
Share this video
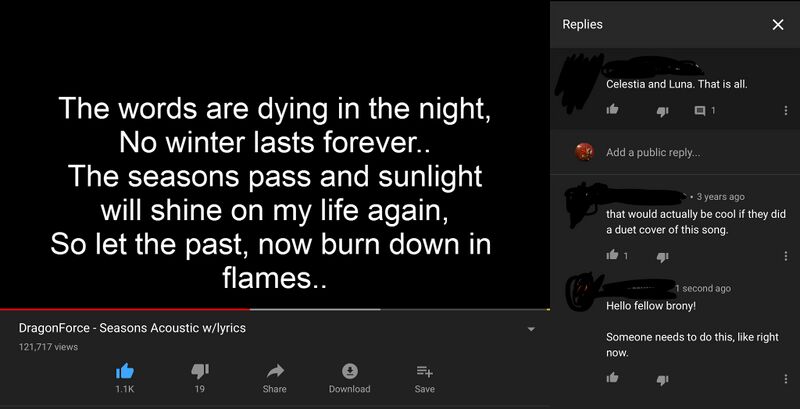[274, 370]
